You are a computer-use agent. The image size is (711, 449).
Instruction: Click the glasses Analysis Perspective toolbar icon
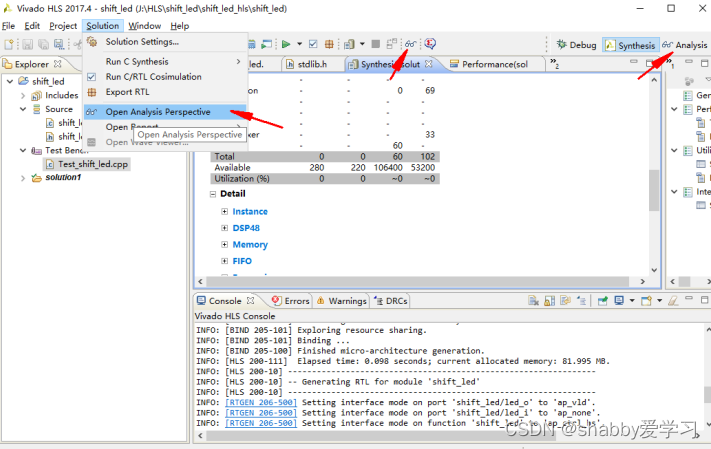(410, 44)
